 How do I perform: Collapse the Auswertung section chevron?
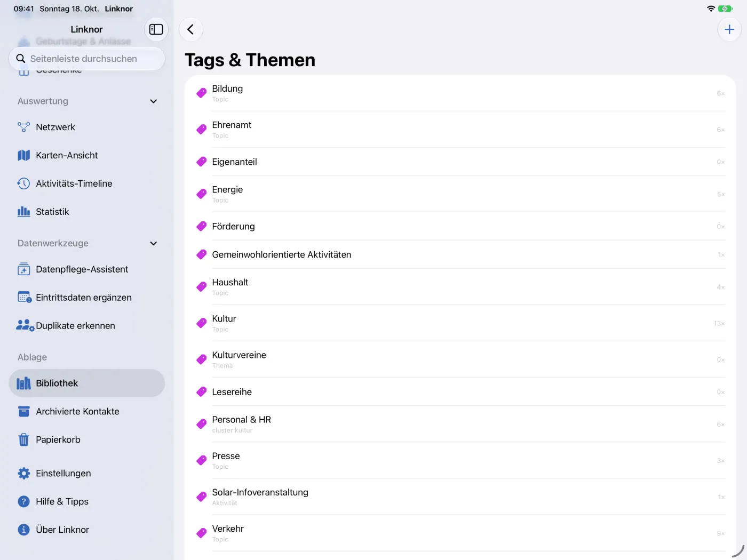pos(154,101)
